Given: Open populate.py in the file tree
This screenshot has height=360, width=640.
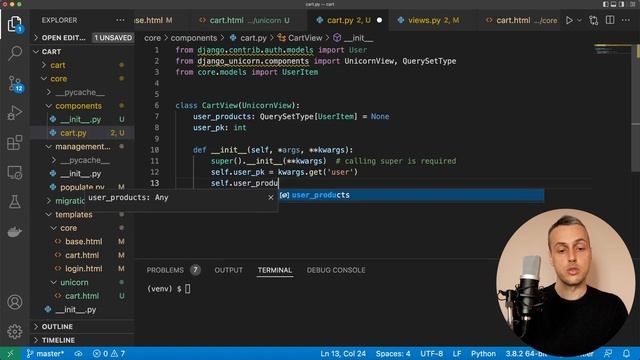Looking at the screenshot, I should click(x=82, y=187).
